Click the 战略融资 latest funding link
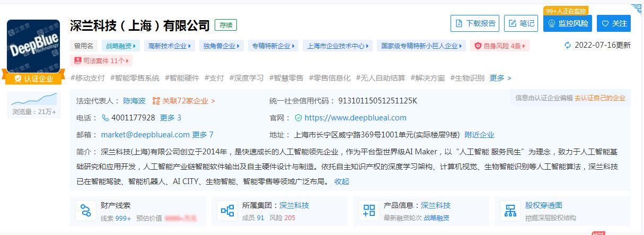Screen dimensions: 644x235 tap(437, 218)
